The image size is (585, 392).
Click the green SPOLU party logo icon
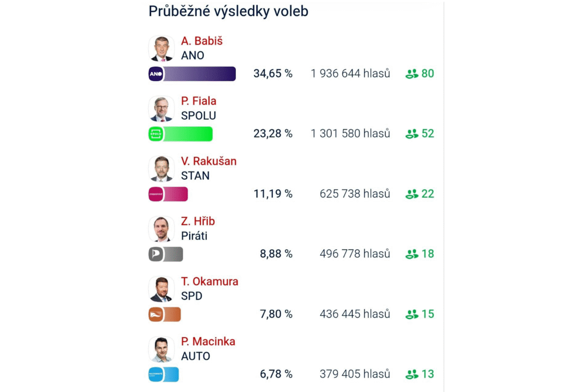coord(156,134)
